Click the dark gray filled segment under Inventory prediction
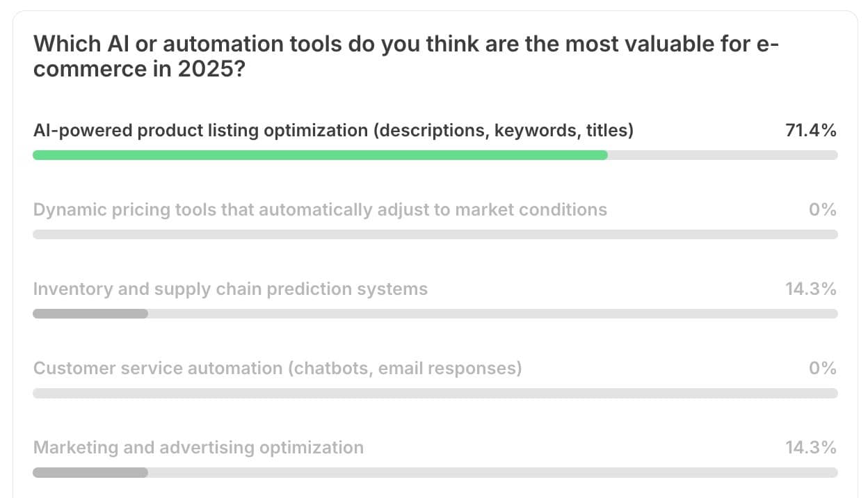The height and width of the screenshot is (498, 868). (x=90, y=314)
